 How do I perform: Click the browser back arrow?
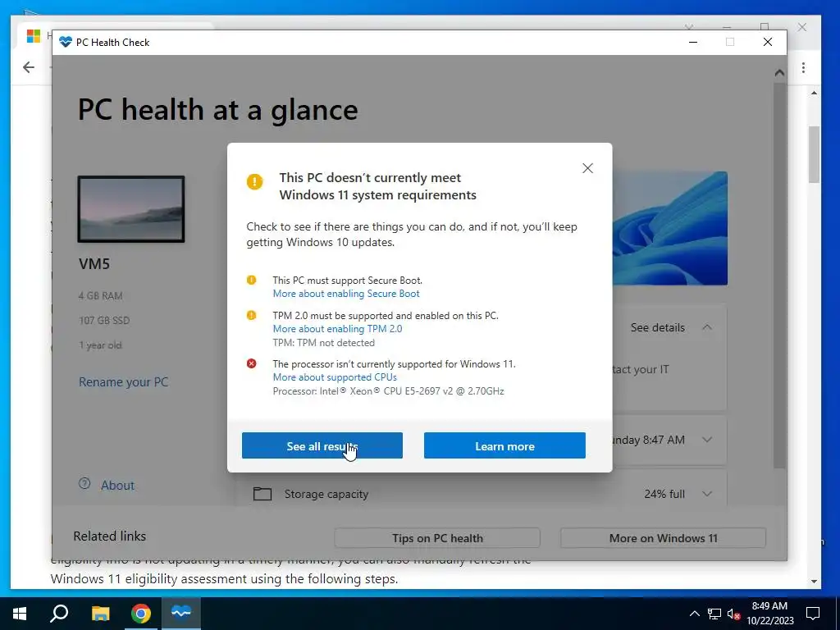(29, 67)
